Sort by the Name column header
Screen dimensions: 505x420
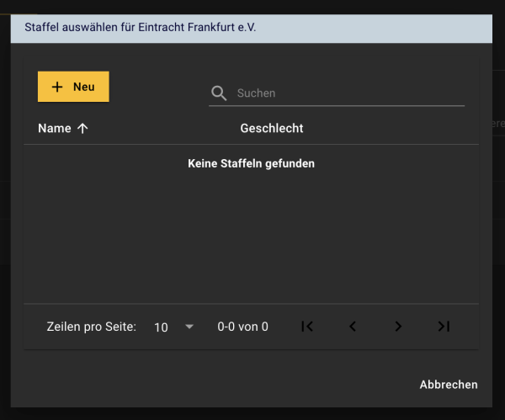[x=55, y=128]
